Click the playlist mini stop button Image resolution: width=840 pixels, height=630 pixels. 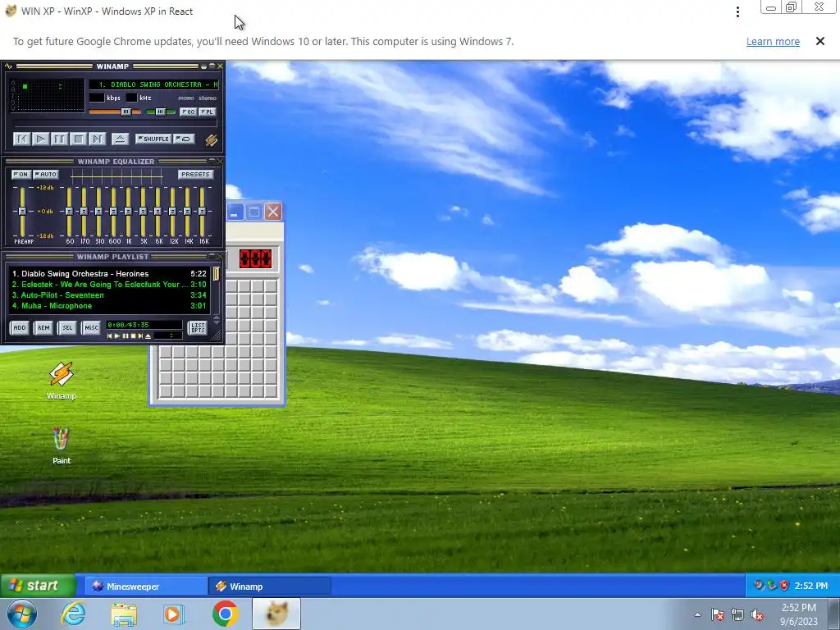click(x=133, y=336)
